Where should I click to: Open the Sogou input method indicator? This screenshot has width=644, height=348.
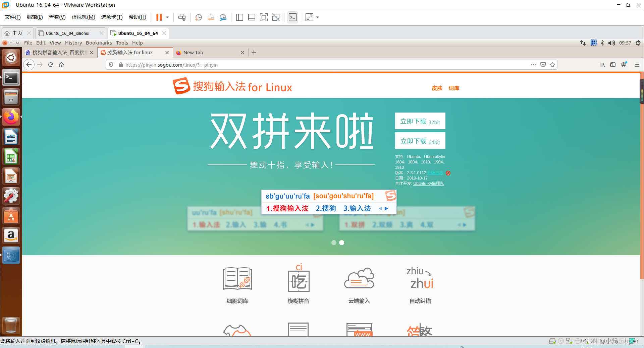click(x=594, y=43)
